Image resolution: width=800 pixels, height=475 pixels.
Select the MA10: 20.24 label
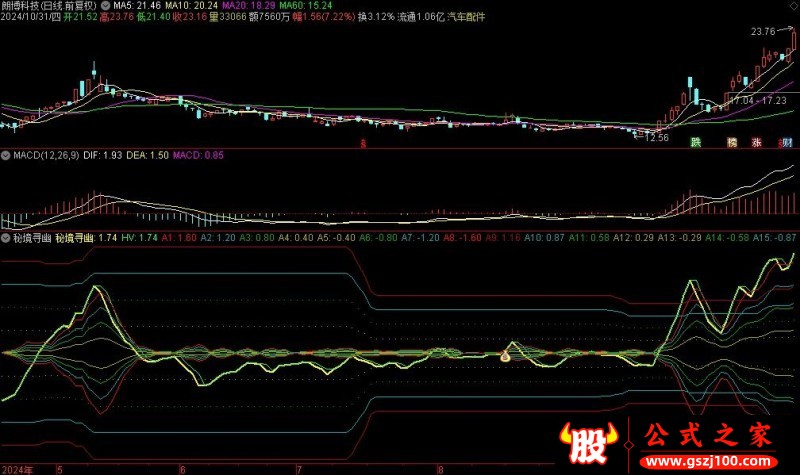(191, 6)
